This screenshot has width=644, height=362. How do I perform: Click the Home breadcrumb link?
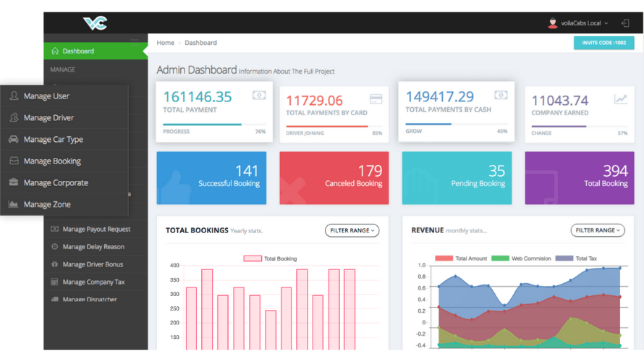click(165, 43)
